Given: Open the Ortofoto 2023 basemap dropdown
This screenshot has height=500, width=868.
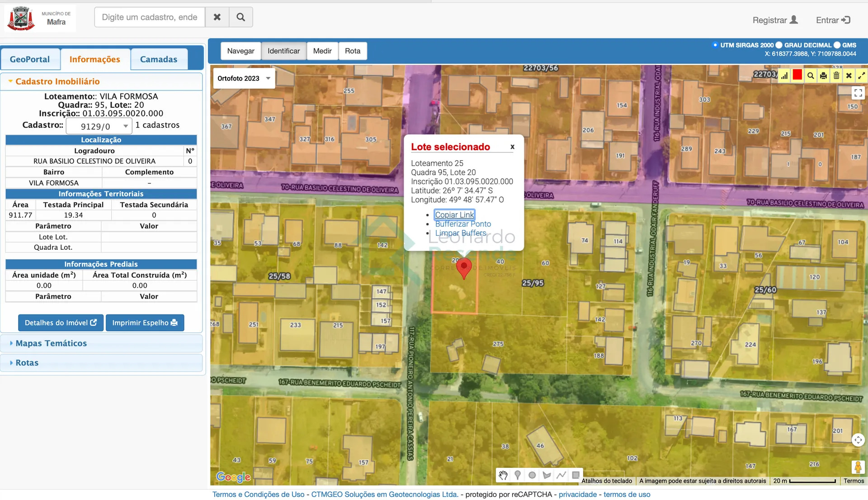Looking at the screenshot, I should click(x=244, y=78).
